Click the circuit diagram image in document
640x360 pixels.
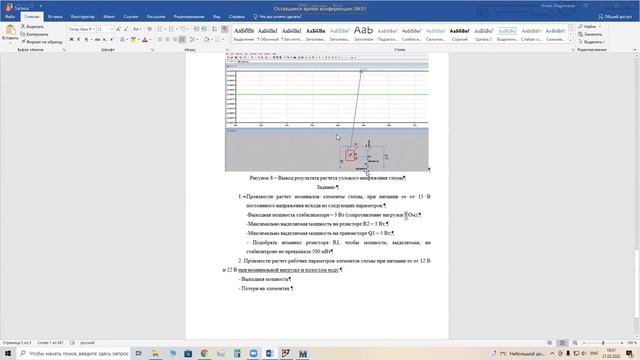coord(327,112)
